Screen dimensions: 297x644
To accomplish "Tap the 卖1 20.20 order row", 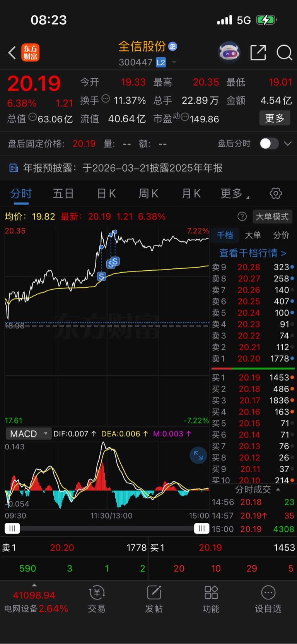I will point(253,359).
